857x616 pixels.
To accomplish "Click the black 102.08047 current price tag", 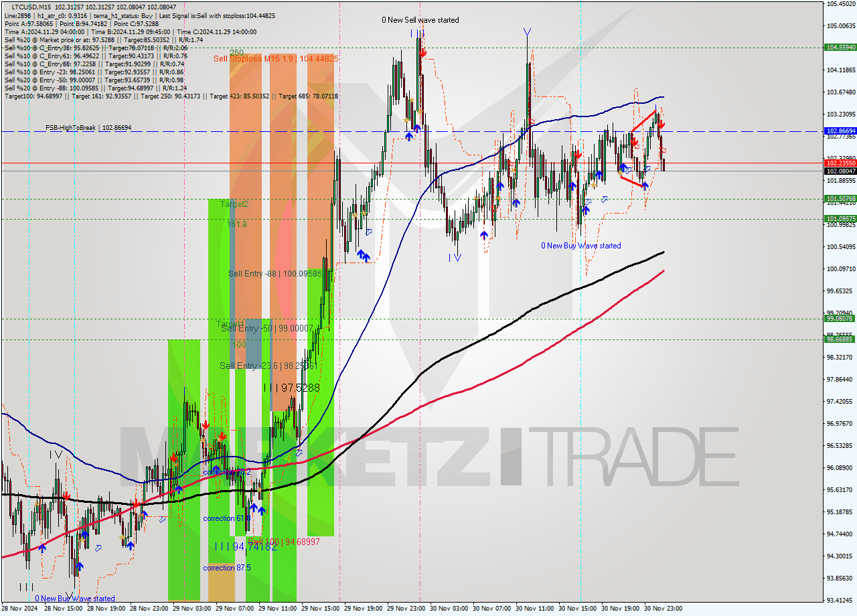I will [x=840, y=171].
